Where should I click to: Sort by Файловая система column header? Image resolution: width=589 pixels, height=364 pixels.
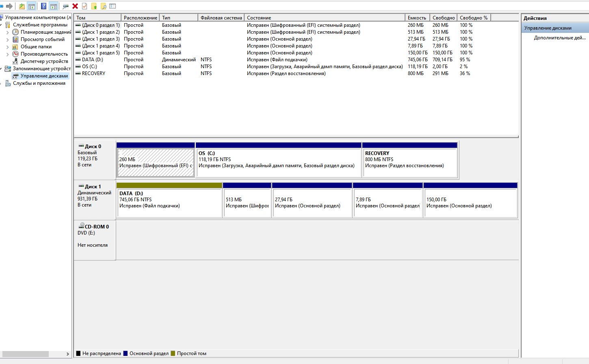221,18
